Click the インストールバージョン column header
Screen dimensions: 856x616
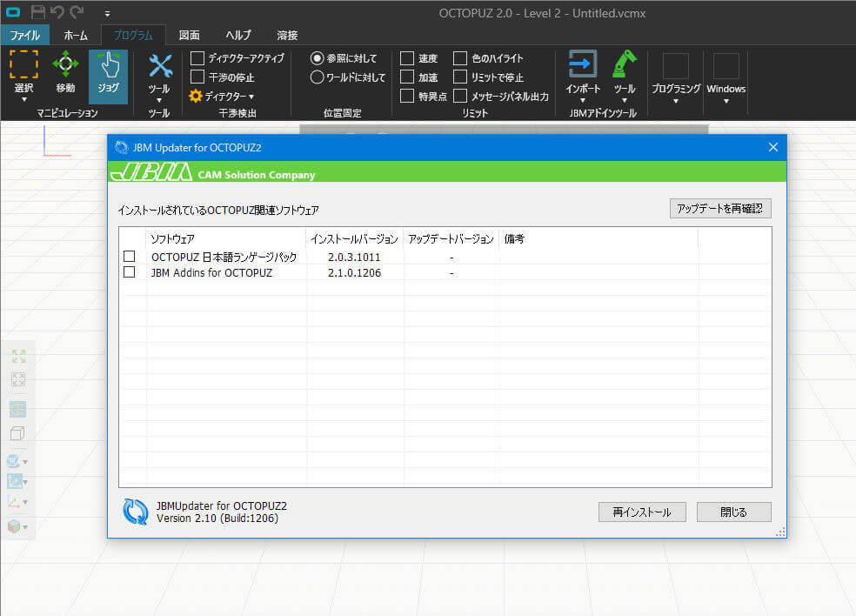pos(354,238)
